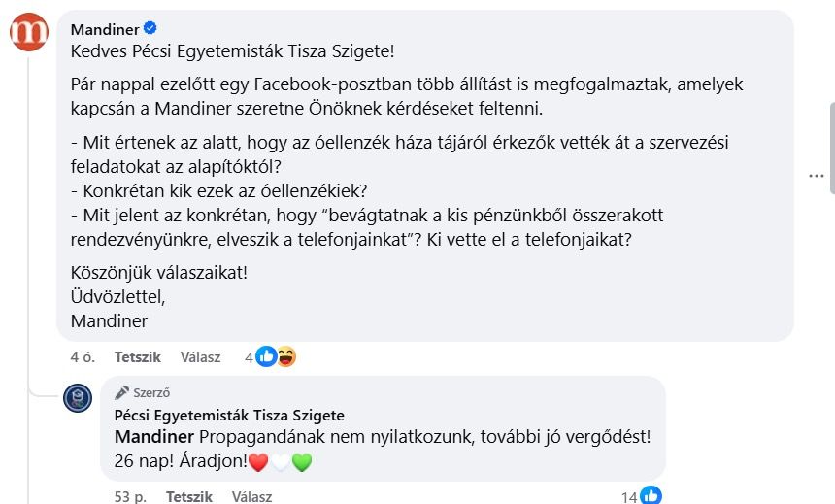Viewport: 835px width, 504px height.
Task: Click the laughing reaction emoji icon
Action: coord(285,357)
